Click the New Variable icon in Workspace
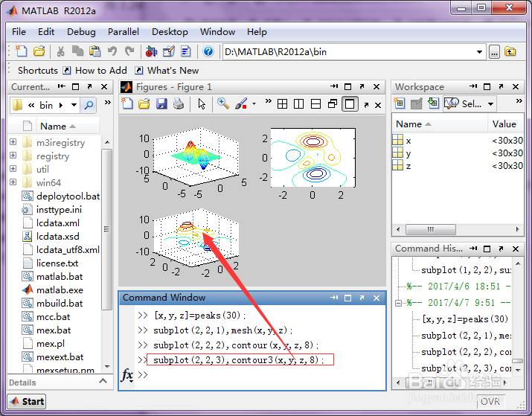532x416 pixels. pos(400,103)
